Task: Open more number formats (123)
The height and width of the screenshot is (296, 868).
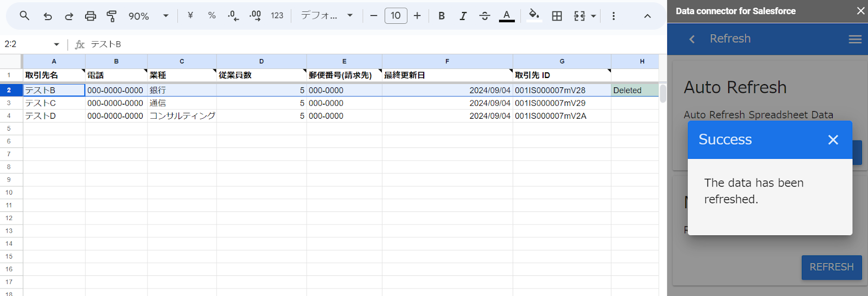Action: click(277, 16)
